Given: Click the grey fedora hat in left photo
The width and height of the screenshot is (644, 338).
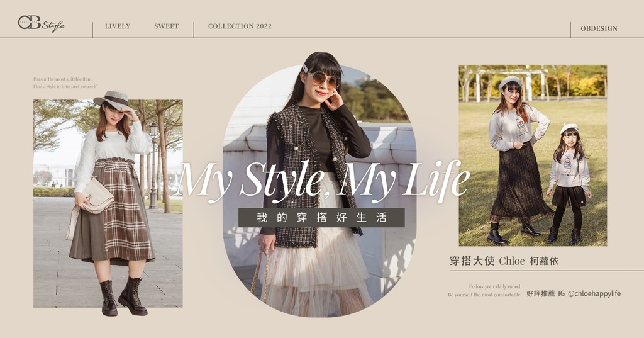Looking at the screenshot, I should [114, 100].
